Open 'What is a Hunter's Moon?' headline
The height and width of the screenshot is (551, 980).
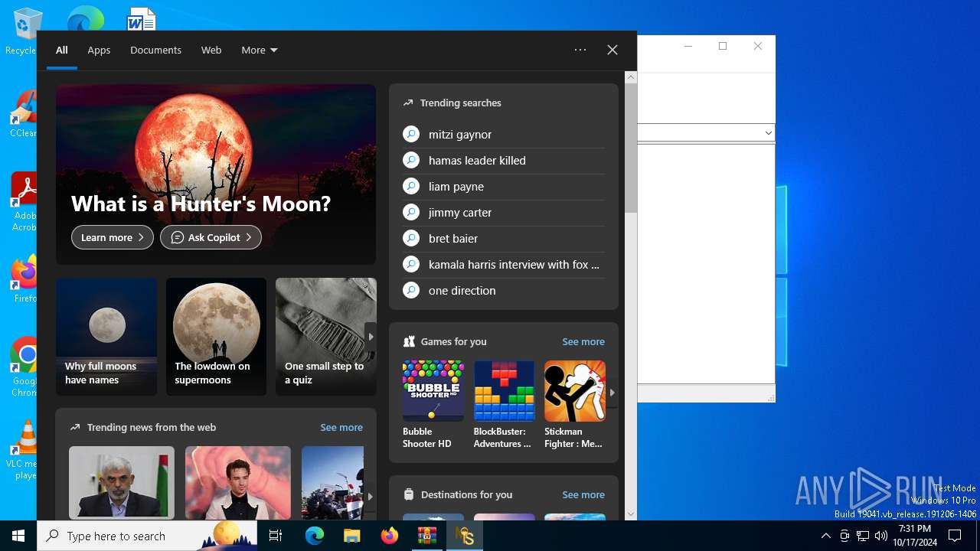[x=201, y=204]
